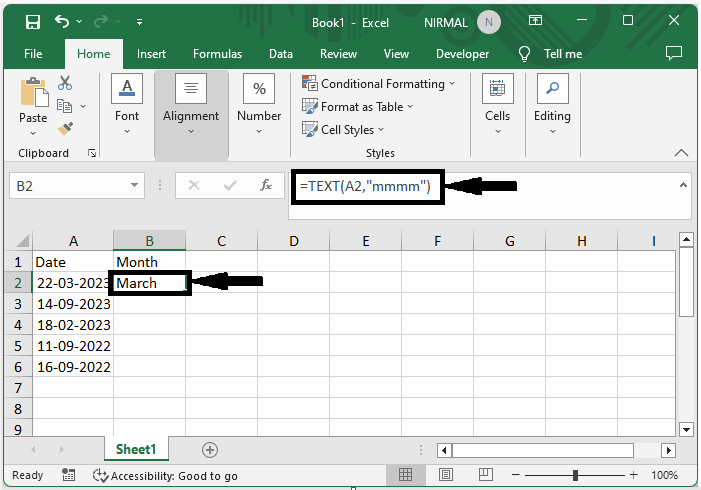
Task: Click the Copy icon
Action: [x=64, y=106]
